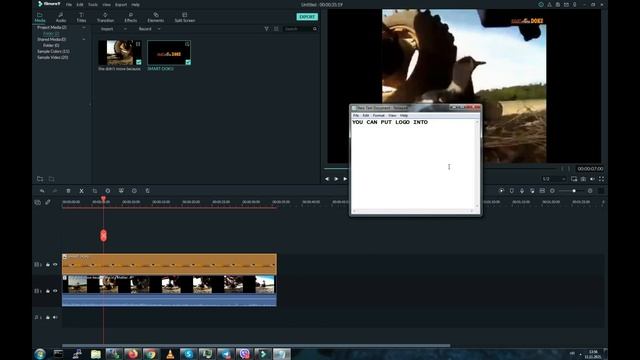This screenshot has width=640, height=360.
Task: Open Notepad's Format menu
Action: 378,116
